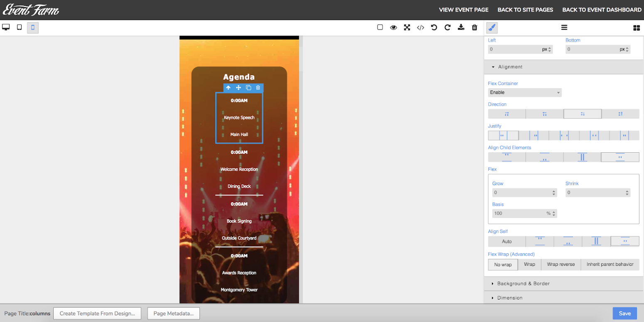
Task: Choose the space-between Justify option
Action: (x=564, y=136)
